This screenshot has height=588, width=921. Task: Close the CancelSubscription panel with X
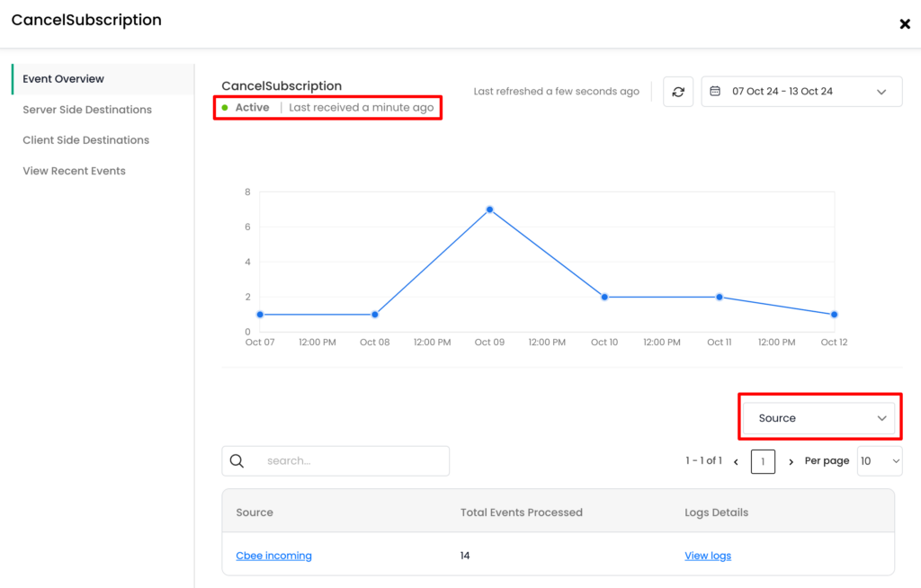pos(905,23)
